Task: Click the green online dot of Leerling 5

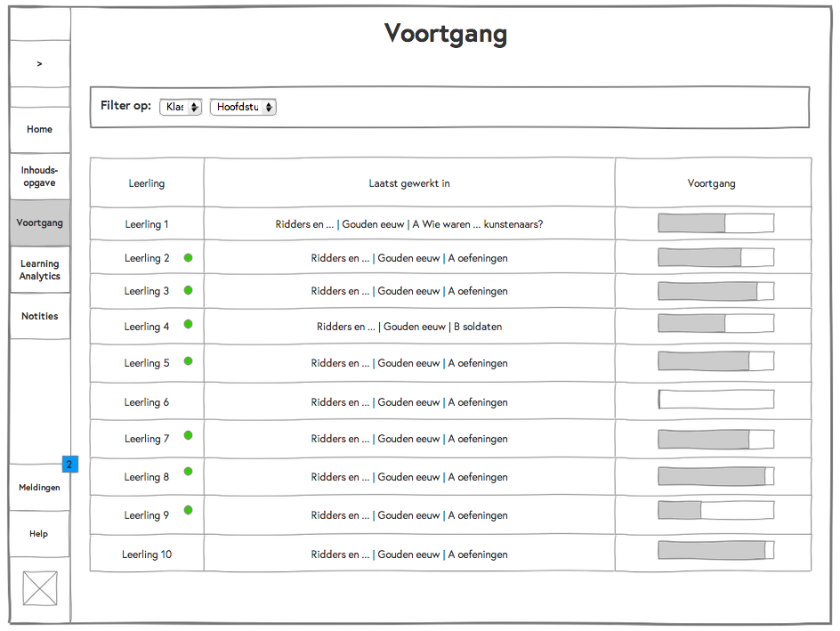Action: click(x=188, y=361)
